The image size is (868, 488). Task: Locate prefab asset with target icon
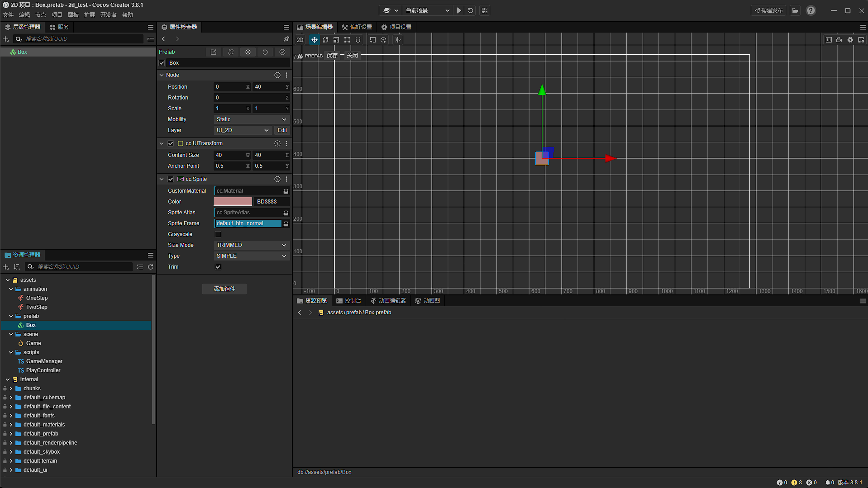click(248, 52)
